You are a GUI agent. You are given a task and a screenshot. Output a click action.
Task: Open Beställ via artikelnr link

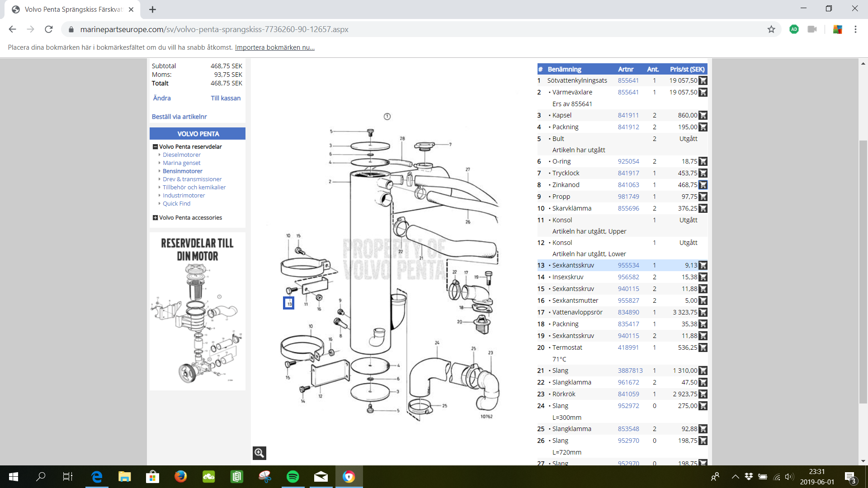pos(179,117)
